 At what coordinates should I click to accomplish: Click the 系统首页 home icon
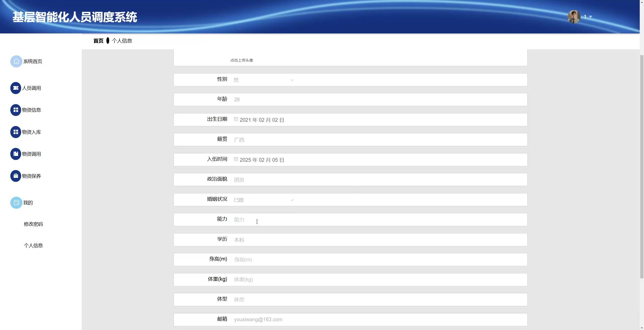[16, 61]
